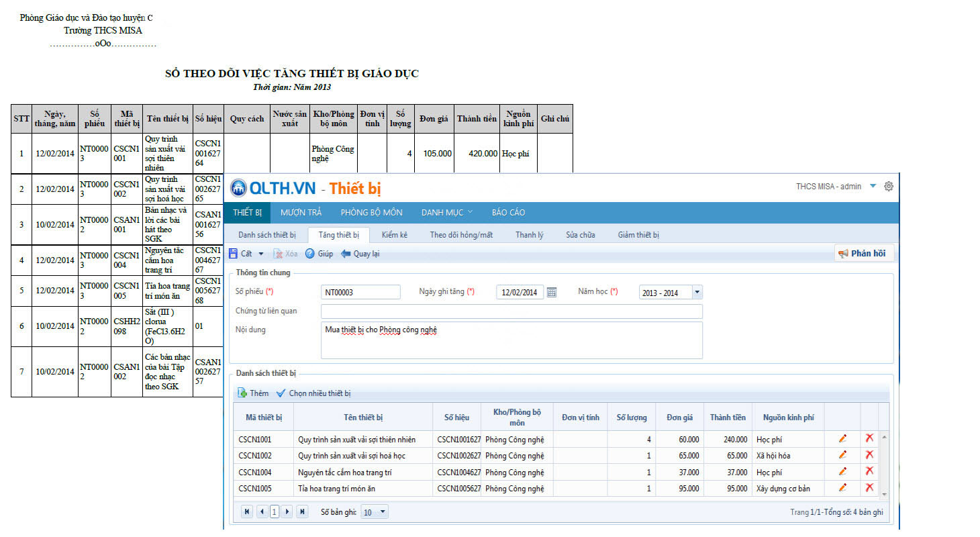
Task: Click red delete X for the CSCN1002 row
Action: (869, 455)
